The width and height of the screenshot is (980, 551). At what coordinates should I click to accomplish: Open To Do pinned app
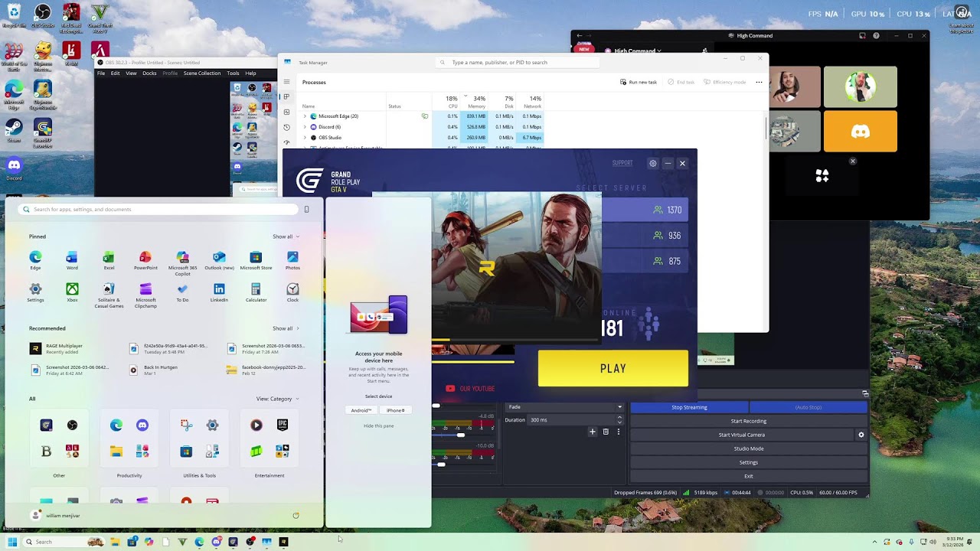pyautogui.click(x=182, y=292)
